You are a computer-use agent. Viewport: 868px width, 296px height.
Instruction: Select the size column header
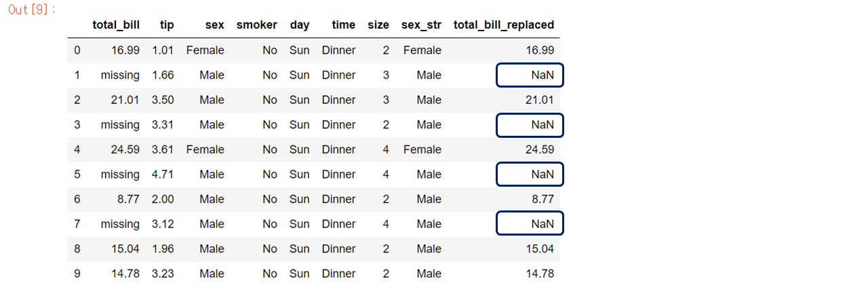click(378, 25)
